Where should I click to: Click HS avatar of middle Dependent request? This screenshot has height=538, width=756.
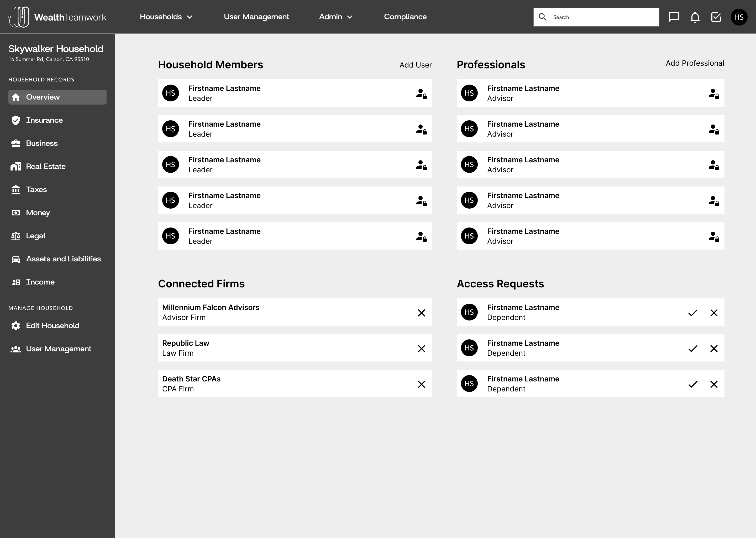469,348
